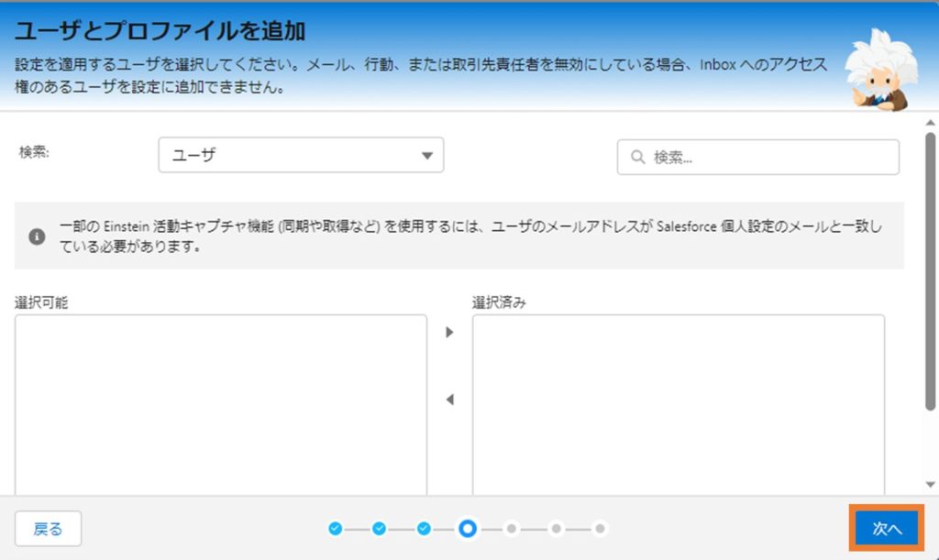
Task: Click the 選択済み label
Action: point(499,302)
